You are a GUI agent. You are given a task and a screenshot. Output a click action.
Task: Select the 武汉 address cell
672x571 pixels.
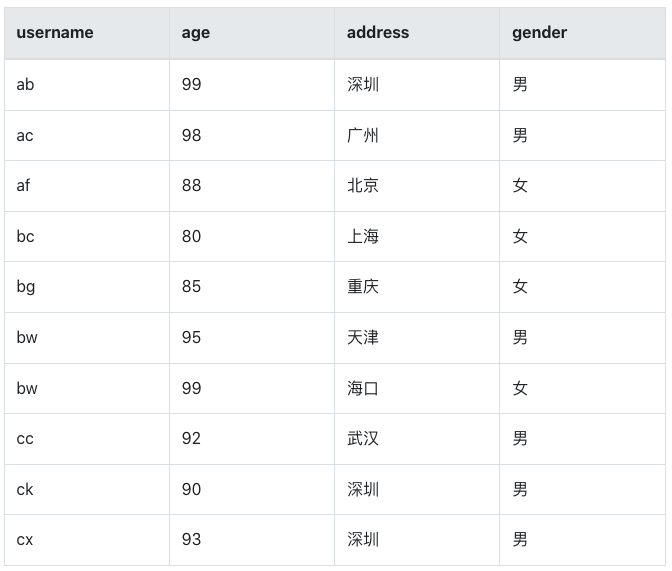(363, 439)
